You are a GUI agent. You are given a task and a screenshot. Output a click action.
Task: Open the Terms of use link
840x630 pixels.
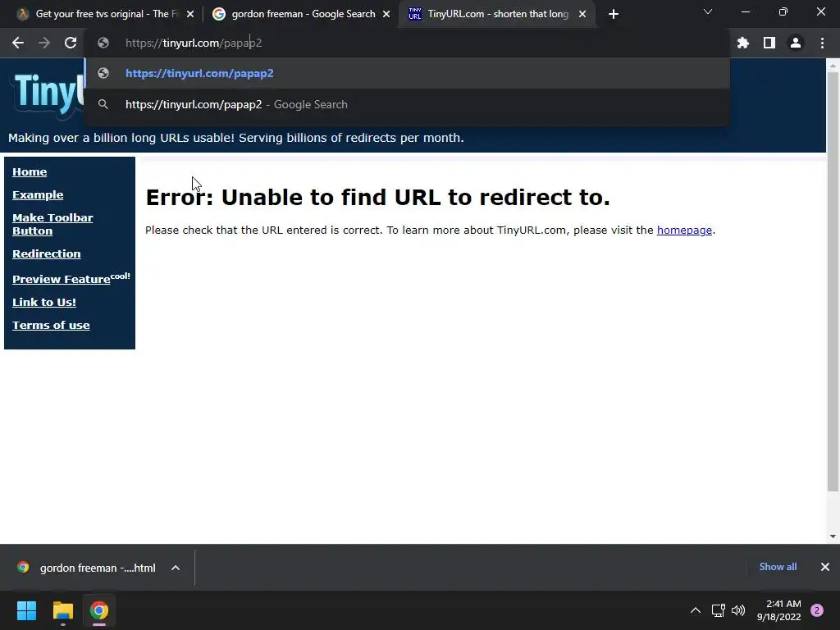[51, 325]
